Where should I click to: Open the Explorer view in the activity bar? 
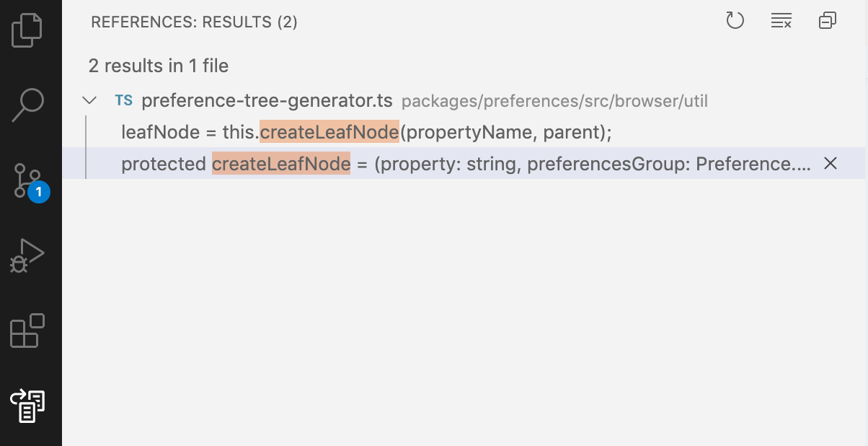click(x=27, y=30)
